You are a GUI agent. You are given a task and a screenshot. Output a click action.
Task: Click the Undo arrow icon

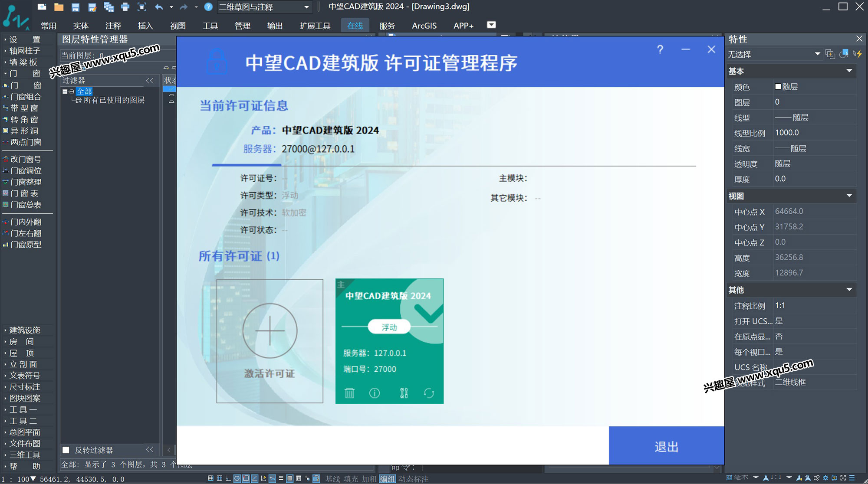159,7
